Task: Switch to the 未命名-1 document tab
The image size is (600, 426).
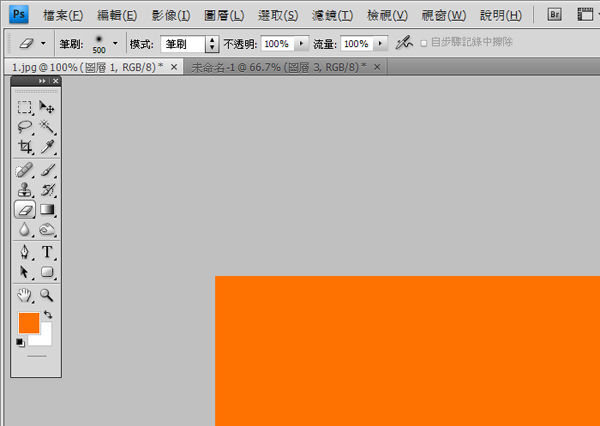Action: tap(279, 67)
